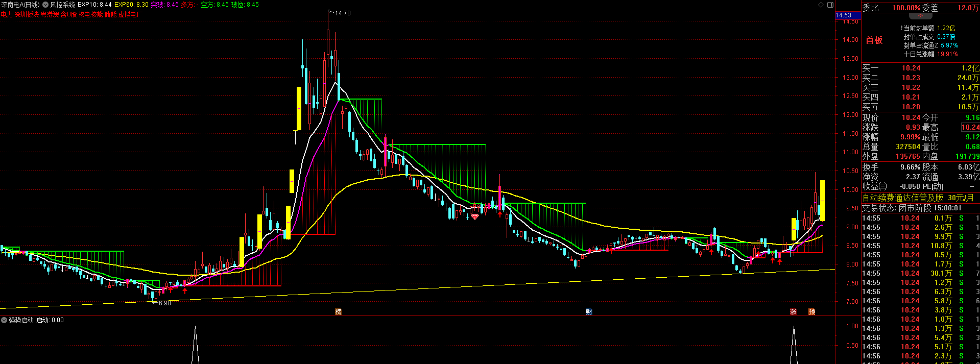Toggle the side panel layout icon
Image resolution: width=980 pixels, height=364 pixels.
[x=830, y=5]
